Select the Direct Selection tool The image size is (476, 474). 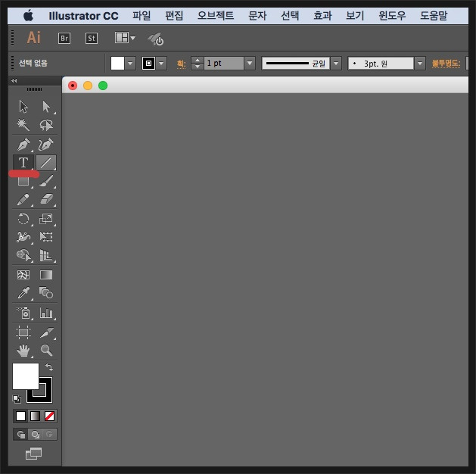[46, 106]
